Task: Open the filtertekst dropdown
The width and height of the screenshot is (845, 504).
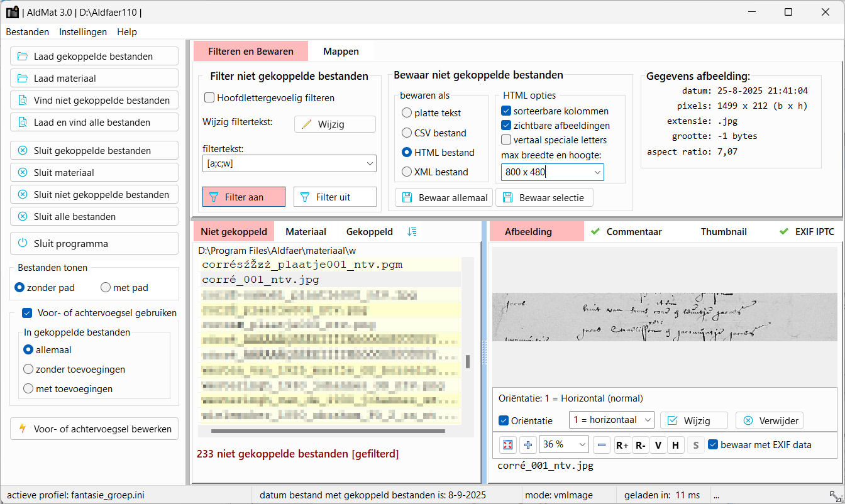Action: tap(369, 164)
